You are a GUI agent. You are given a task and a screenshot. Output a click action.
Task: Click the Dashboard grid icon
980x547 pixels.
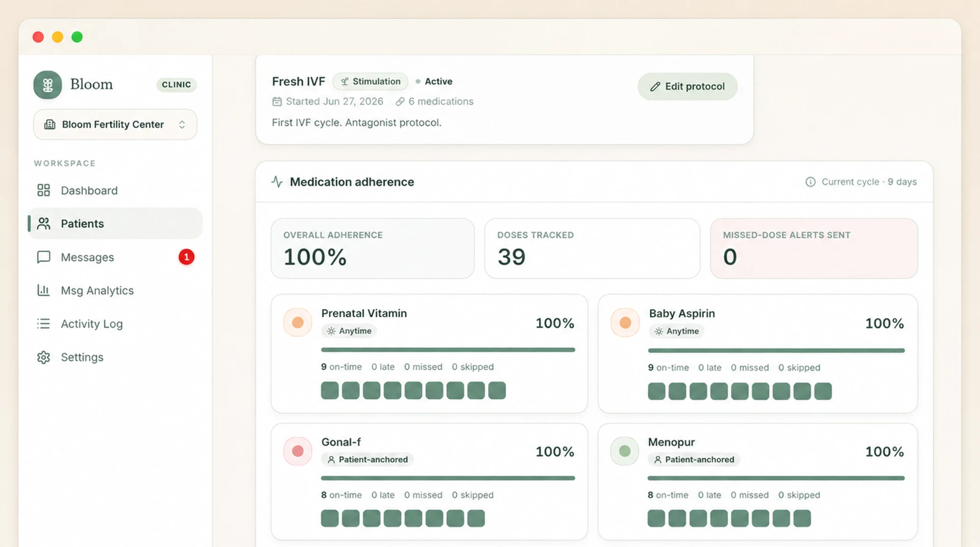point(44,190)
